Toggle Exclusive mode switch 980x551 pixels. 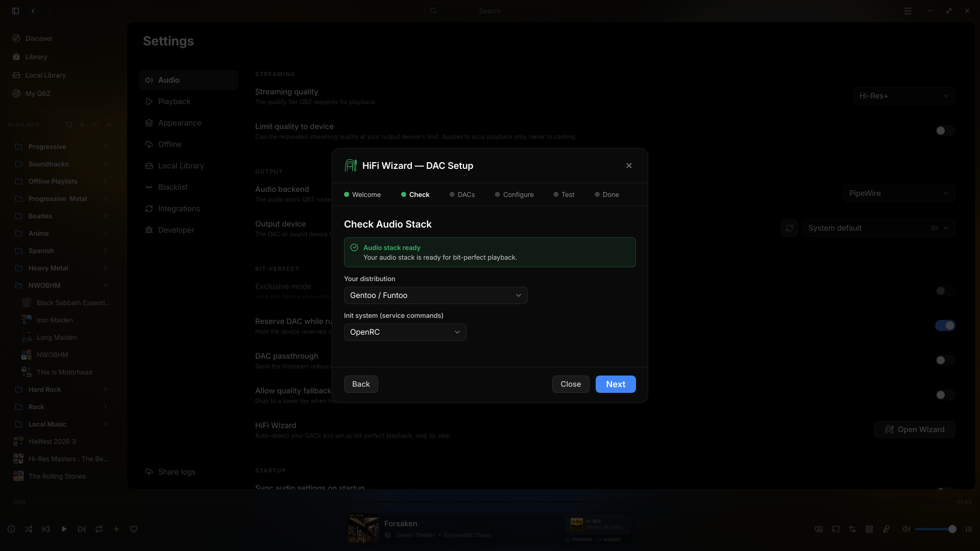coord(945,291)
